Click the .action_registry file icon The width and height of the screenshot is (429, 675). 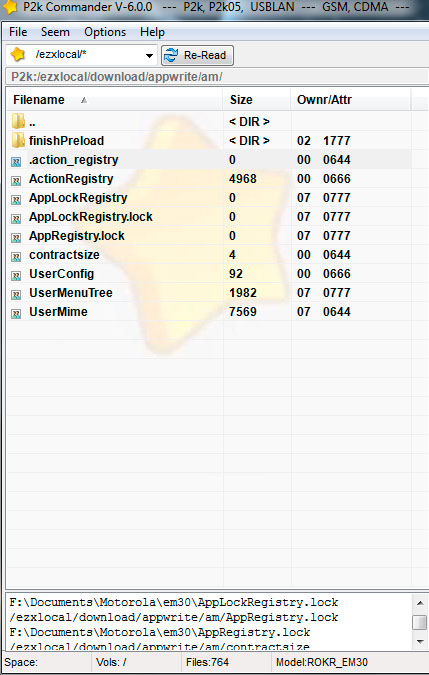pos(16,161)
